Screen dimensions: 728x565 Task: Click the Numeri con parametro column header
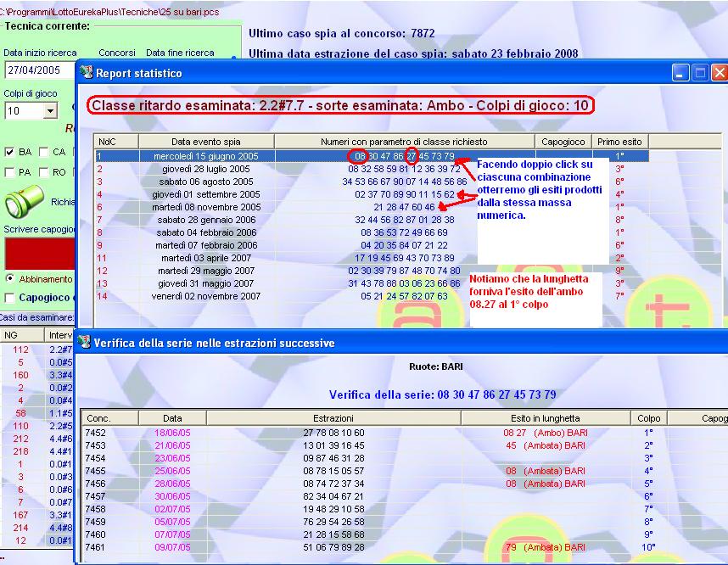click(x=405, y=142)
